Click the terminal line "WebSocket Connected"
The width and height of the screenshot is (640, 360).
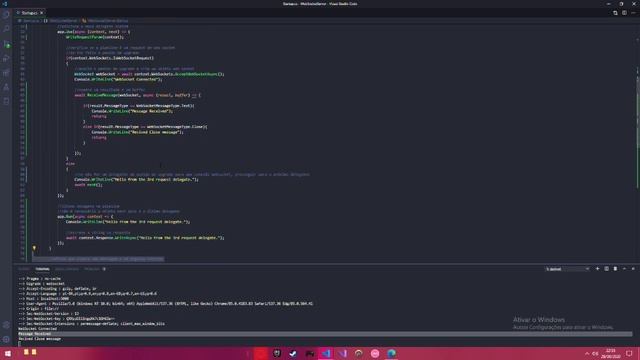coord(38,329)
